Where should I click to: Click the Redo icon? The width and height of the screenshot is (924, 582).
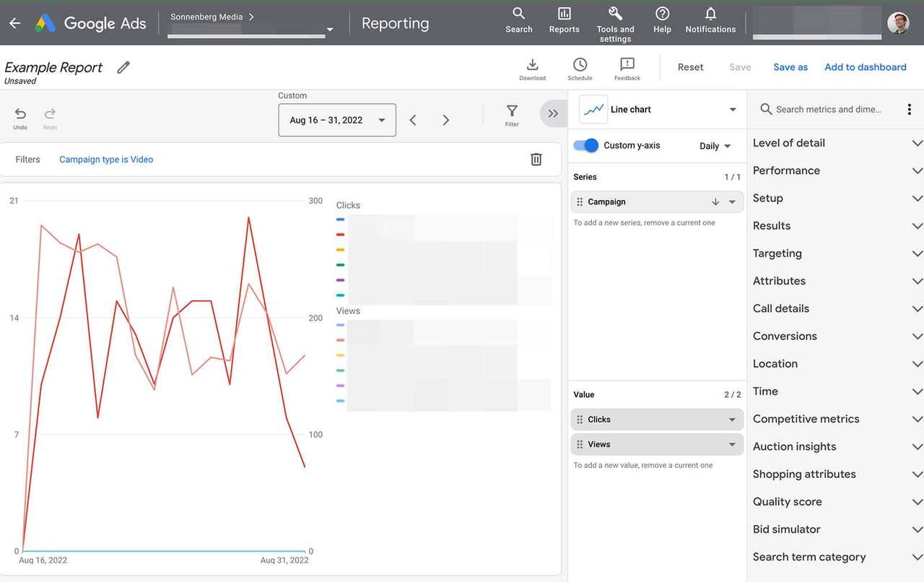[50, 116]
